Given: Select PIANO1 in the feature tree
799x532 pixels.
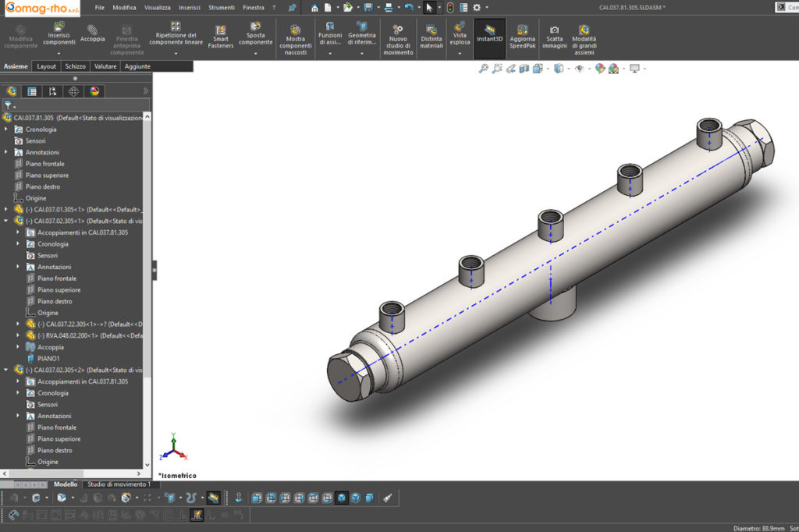Looking at the screenshot, I should tap(48, 359).
